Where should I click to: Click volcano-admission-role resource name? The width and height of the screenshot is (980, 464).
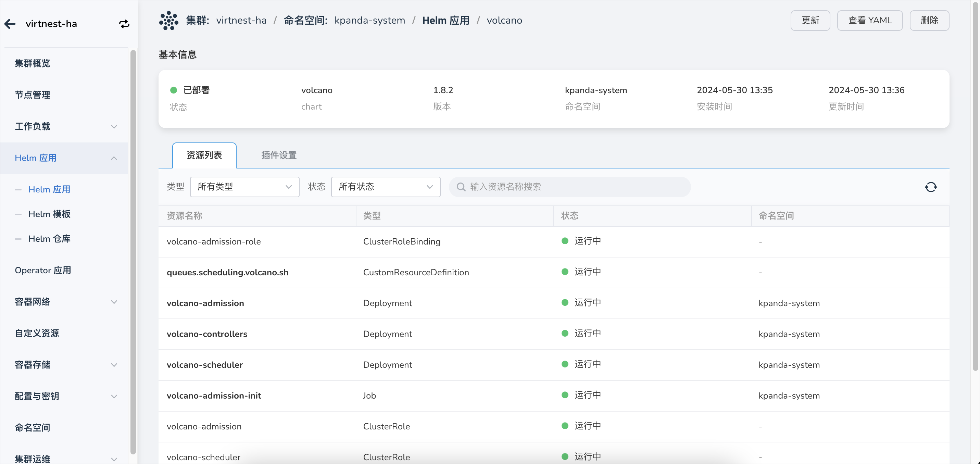214,242
